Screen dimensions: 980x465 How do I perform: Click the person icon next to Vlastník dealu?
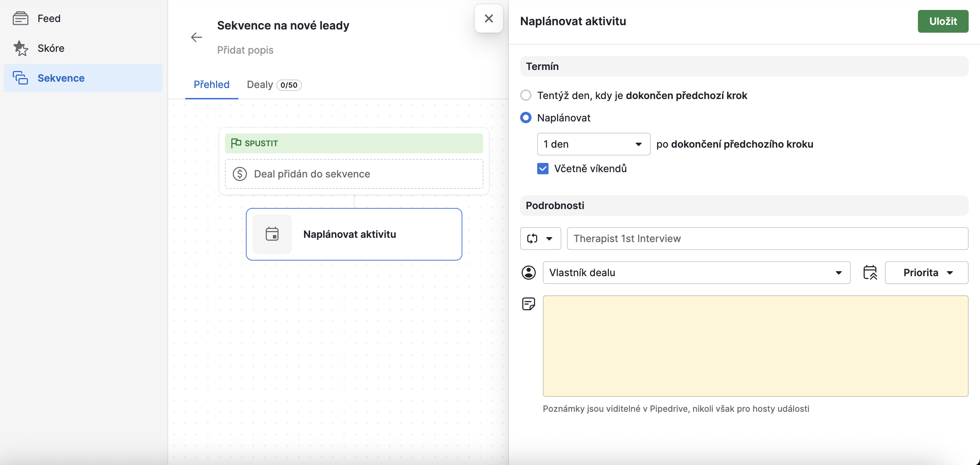click(528, 273)
